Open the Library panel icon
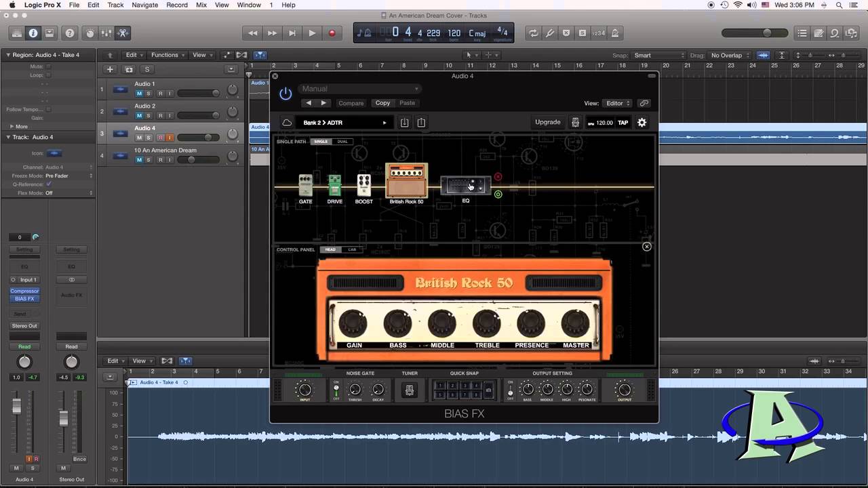This screenshot has width=868, height=488. [x=18, y=33]
